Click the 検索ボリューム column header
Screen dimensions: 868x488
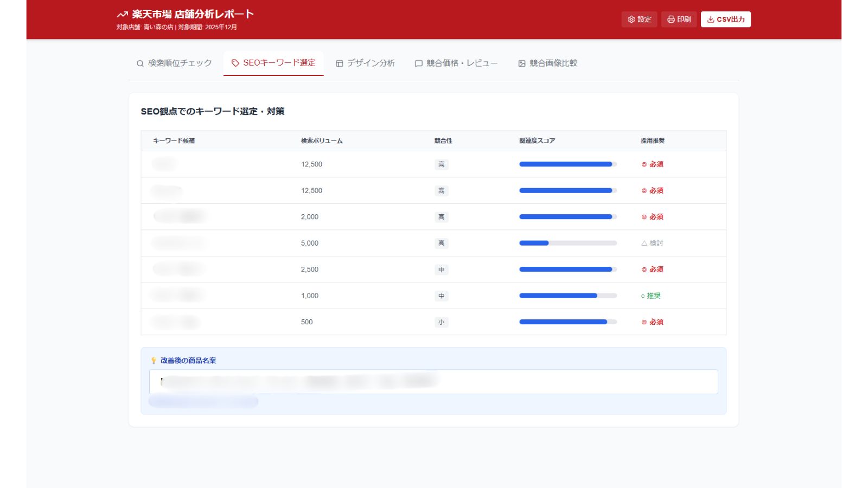(322, 141)
